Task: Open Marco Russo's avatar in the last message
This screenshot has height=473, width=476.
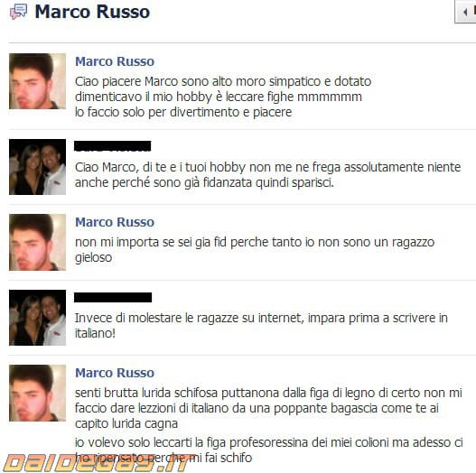Action: (37, 393)
